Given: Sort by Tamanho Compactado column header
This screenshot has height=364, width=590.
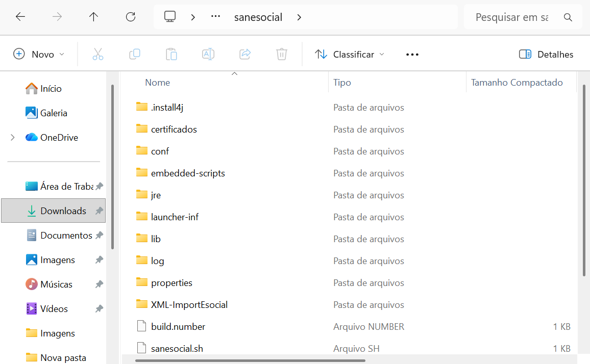Looking at the screenshot, I should tap(517, 83).
